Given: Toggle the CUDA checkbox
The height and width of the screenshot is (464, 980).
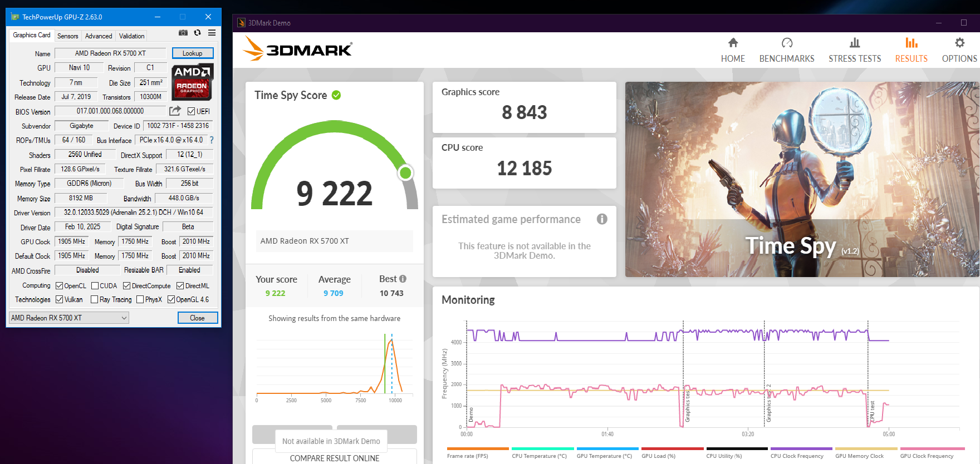Looking at the screenshot, I should [95, 286].
